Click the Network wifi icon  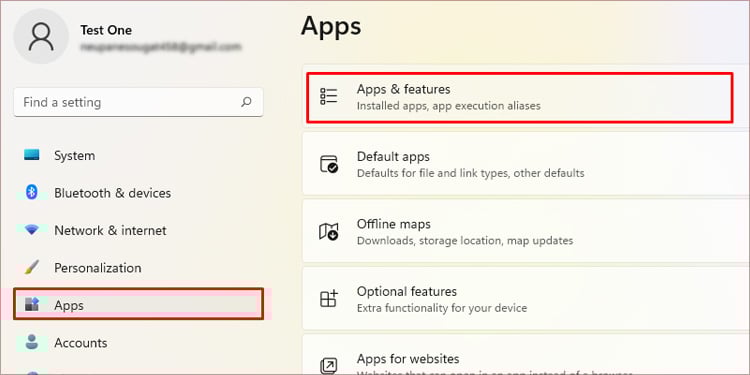click(x=32, y=230)
